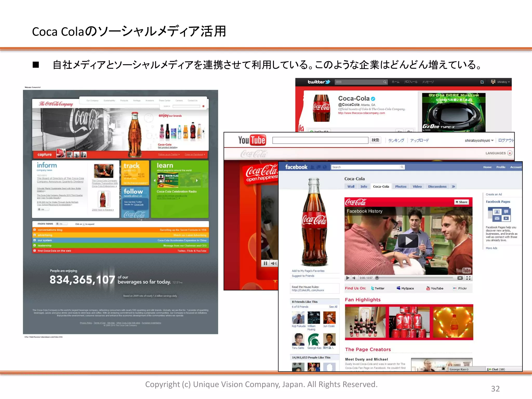This screenshot has height=399, width=532.
Task: Click Profile in the Facebook top bar
Action: click(501, 167)
